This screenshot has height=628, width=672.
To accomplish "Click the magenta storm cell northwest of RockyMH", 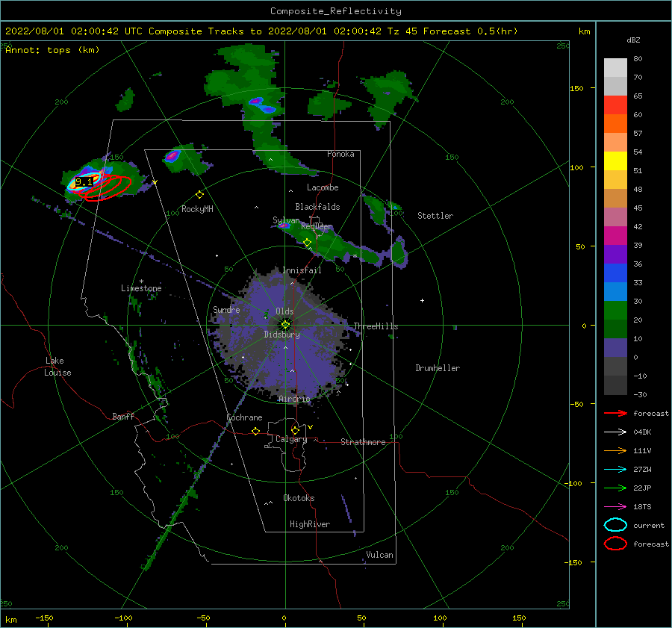I will click(x=172, y=156).
